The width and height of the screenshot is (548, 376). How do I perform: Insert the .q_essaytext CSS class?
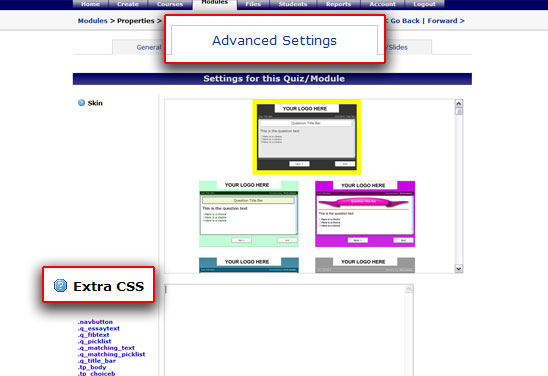[x=99, y=328]
